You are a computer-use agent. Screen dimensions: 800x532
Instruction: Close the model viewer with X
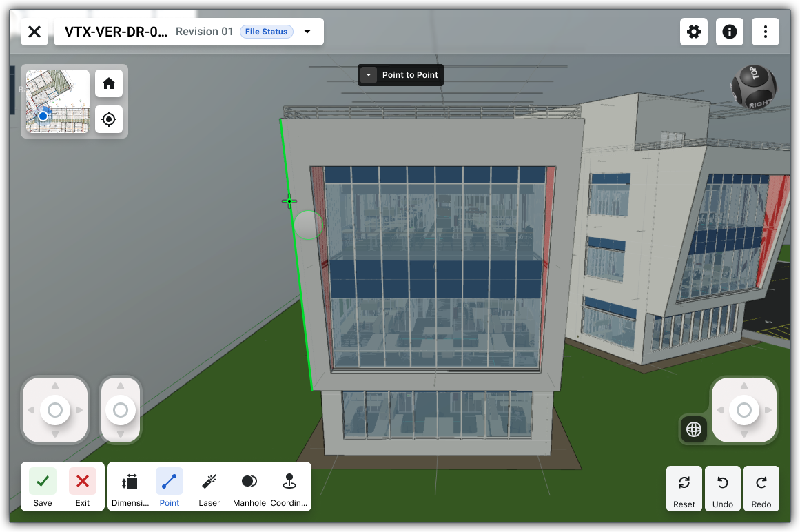34,32
